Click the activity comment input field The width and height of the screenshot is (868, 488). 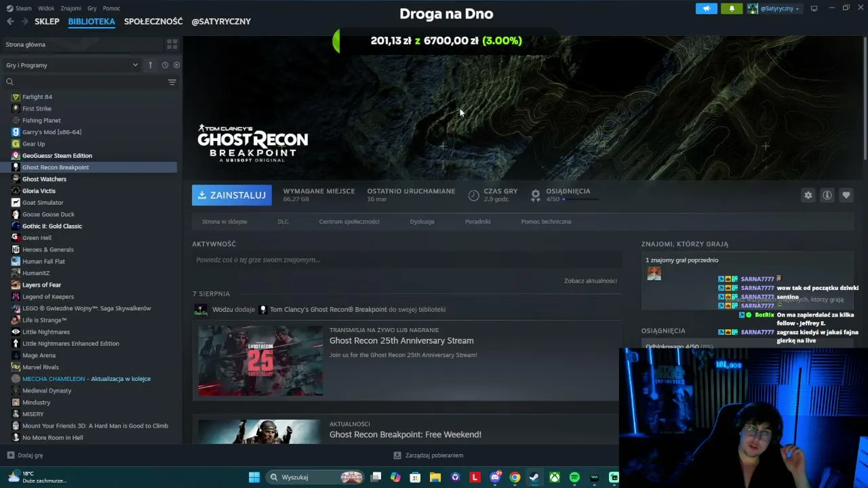tap(407, 260)
